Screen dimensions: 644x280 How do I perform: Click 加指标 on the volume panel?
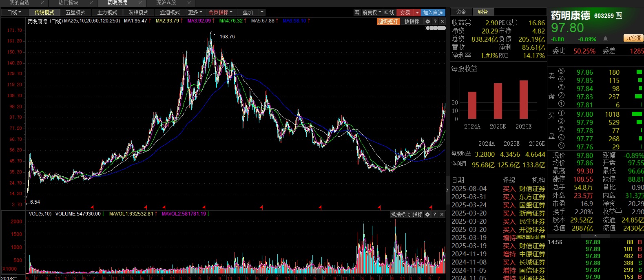[415, 214]
